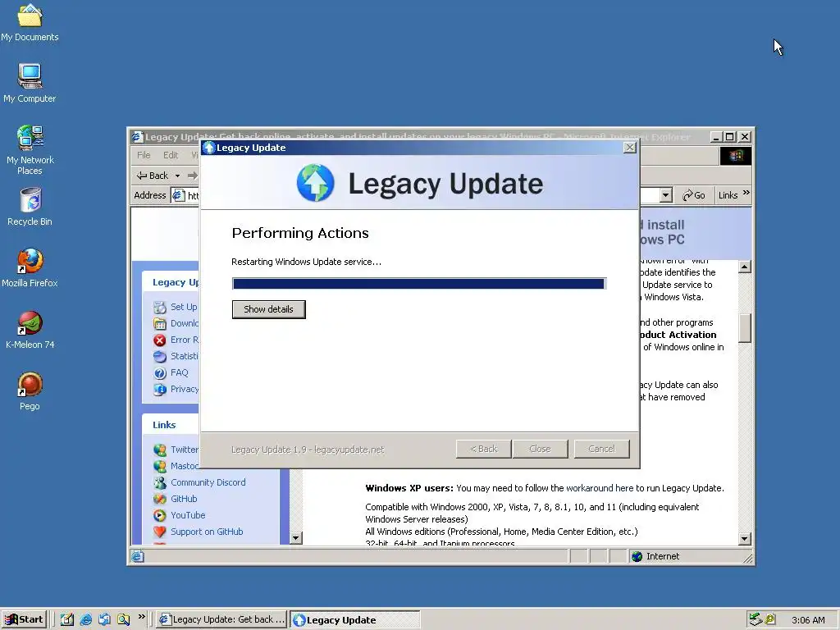Select K-Meleon 74 desktop shortcut
The width and height of the screenshot is (840, 630).
[30, 330]
